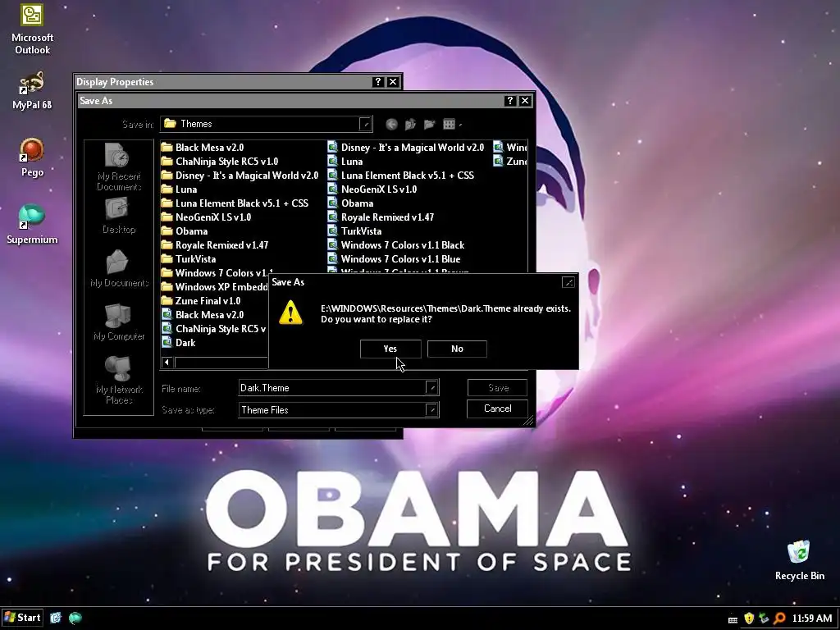Go to My Documents in places bar
Viewport: 840px width, 630px height.
pos(119,269)
